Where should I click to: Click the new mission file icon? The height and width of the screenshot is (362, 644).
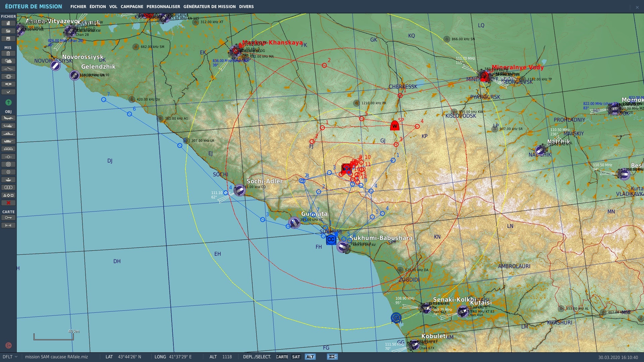coord(8,23)
